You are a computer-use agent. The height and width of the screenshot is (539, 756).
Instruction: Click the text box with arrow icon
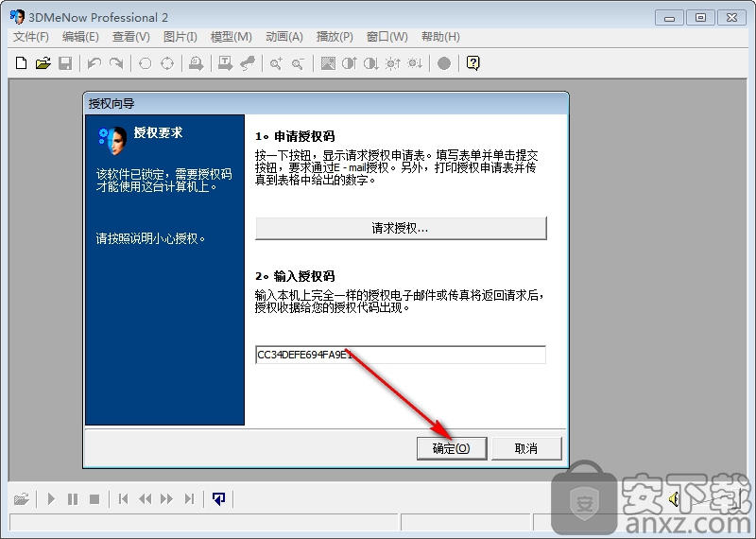coord(225,63)
